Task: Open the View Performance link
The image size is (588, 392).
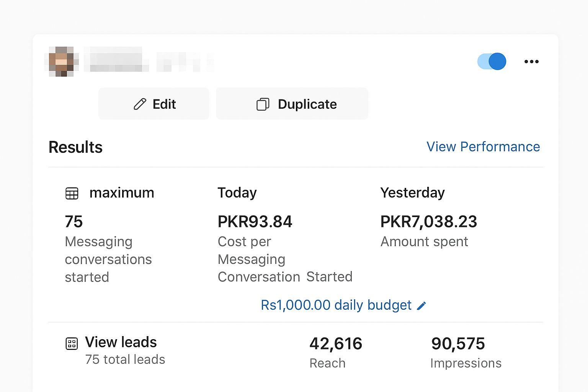Action: pos(483,147)
